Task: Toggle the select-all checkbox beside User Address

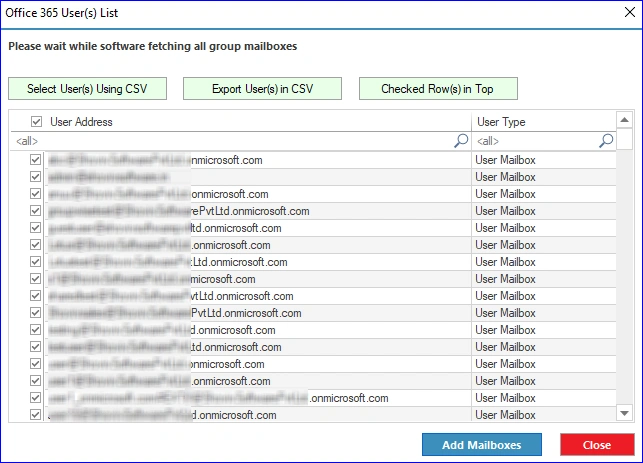Action: pyautogui.click(x=36, y=121)
